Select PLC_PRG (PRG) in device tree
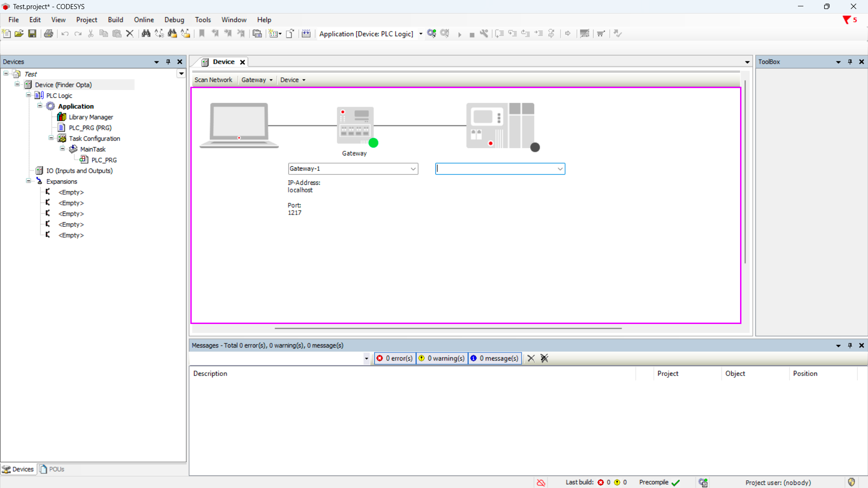 tap(90, 128)
